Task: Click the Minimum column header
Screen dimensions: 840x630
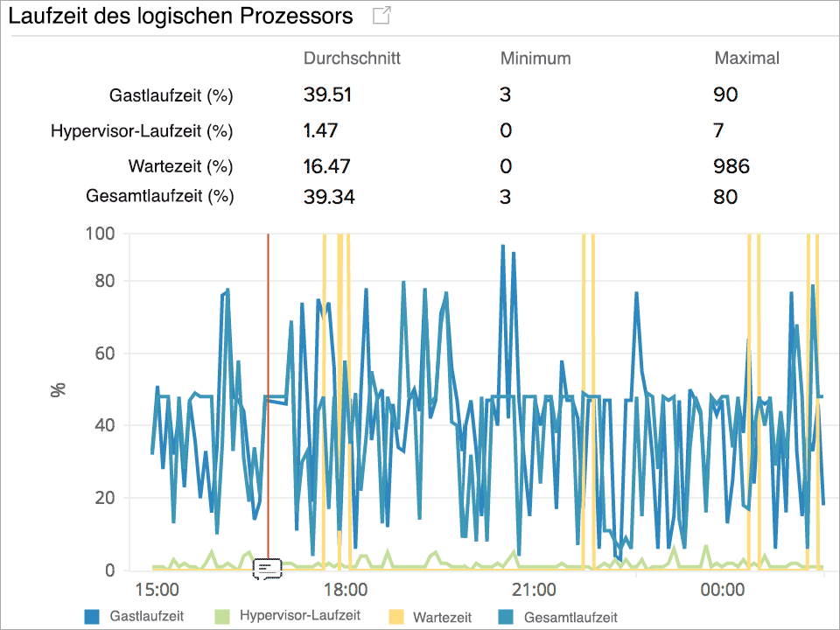Action: coord(534,59)
